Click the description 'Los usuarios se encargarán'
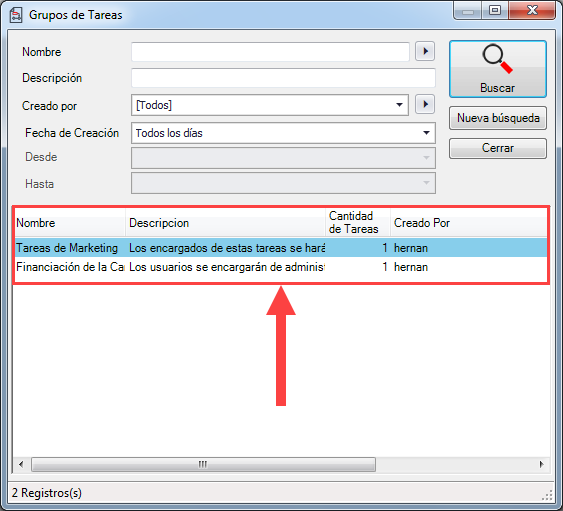563x511 pixels. 227,267
